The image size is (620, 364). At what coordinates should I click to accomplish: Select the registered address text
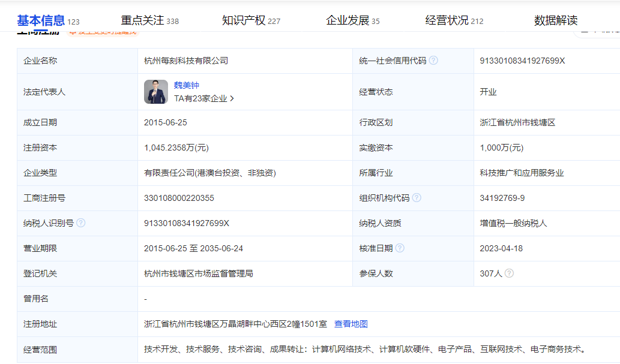pyautogui.click(x=236, y=324)
